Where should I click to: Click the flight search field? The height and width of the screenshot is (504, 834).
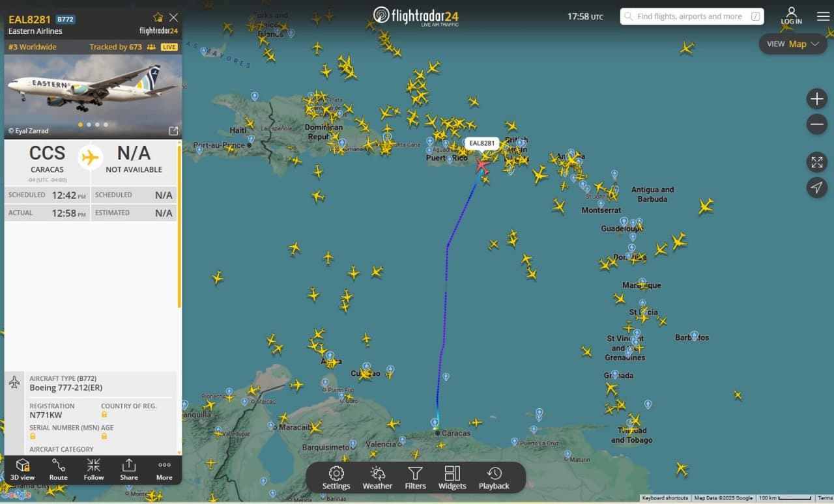point(691,16)
